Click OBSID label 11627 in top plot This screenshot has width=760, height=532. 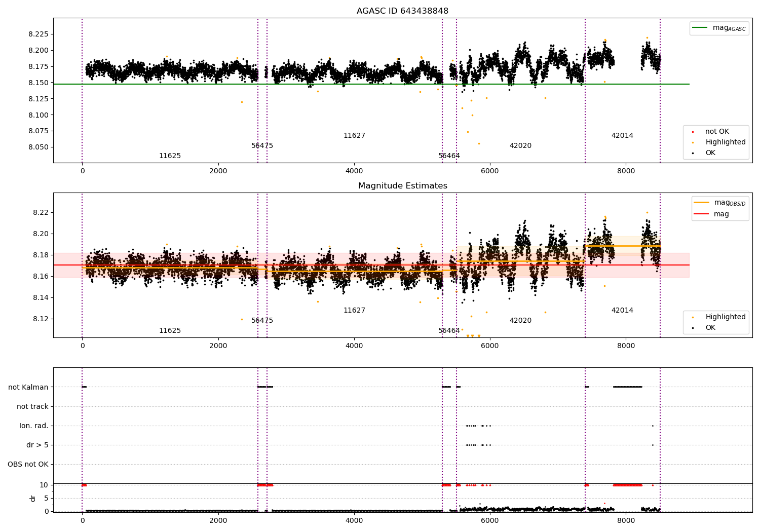pos(354,136)
